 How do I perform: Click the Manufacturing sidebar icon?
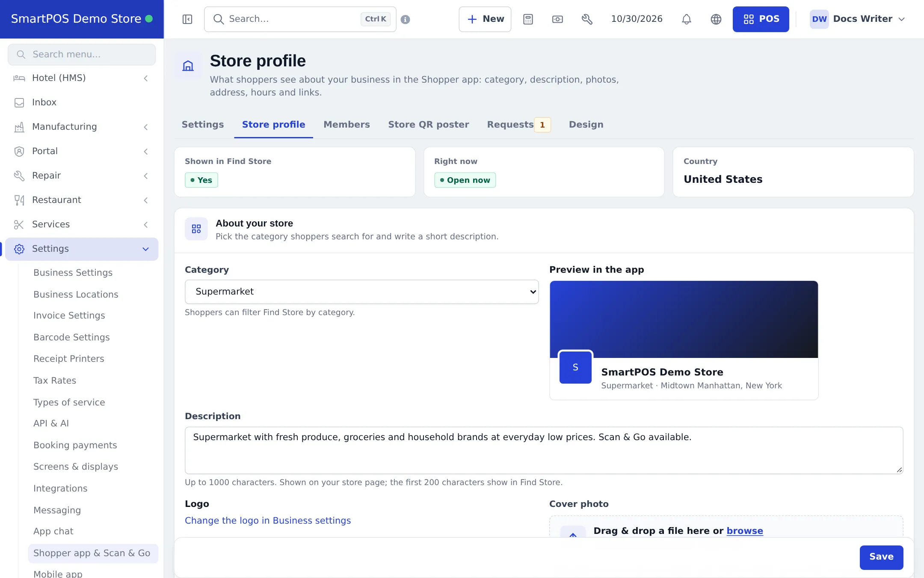pos(19,127)
